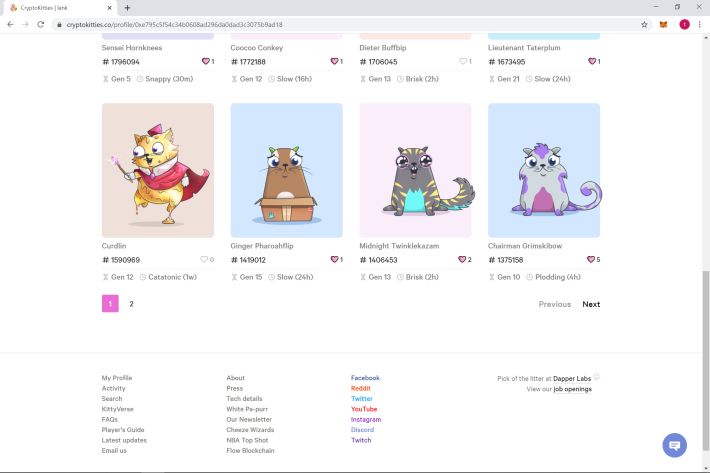
Task: Open the Ginger Pharoahflip kitty image
Action: [287, 170]
